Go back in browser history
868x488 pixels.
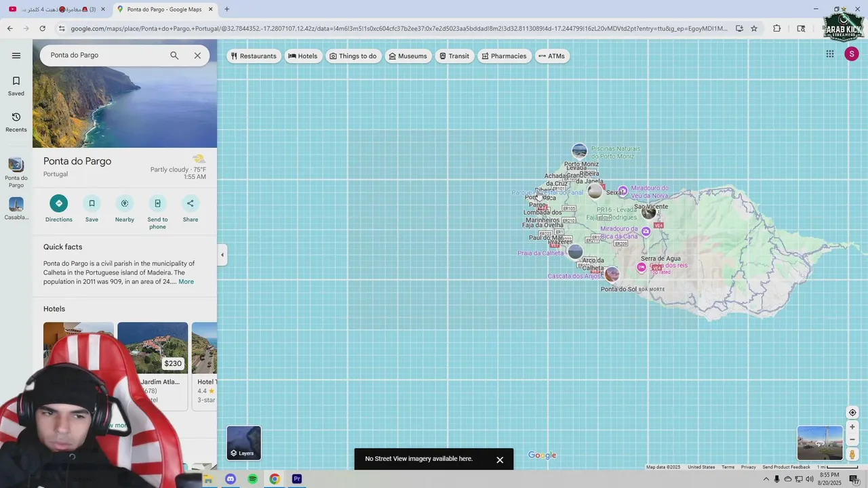click(x=9, y=28)
